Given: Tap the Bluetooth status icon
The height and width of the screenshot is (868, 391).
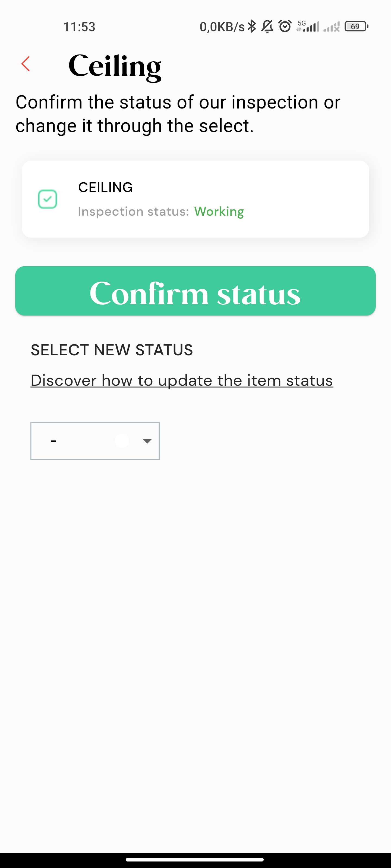Looking at the screenshot, I should coord(252,26).
